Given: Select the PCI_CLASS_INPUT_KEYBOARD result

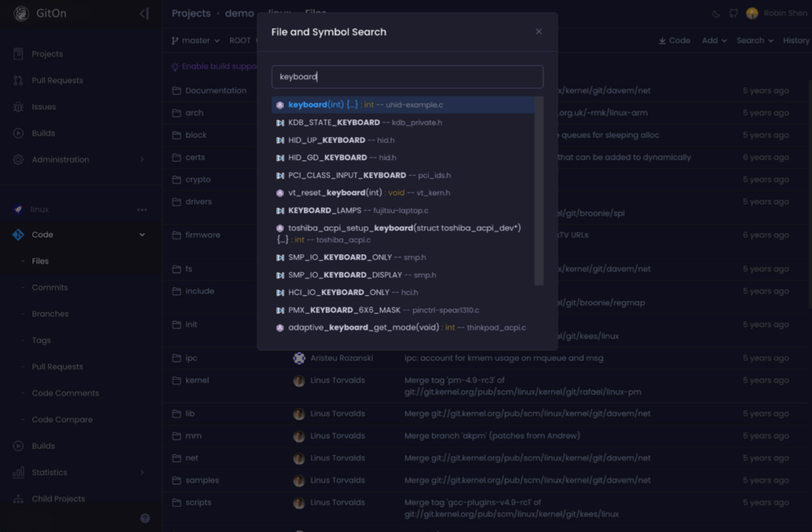Looking at the screenshot, I should pyautogui.click(x=403, y=175).
